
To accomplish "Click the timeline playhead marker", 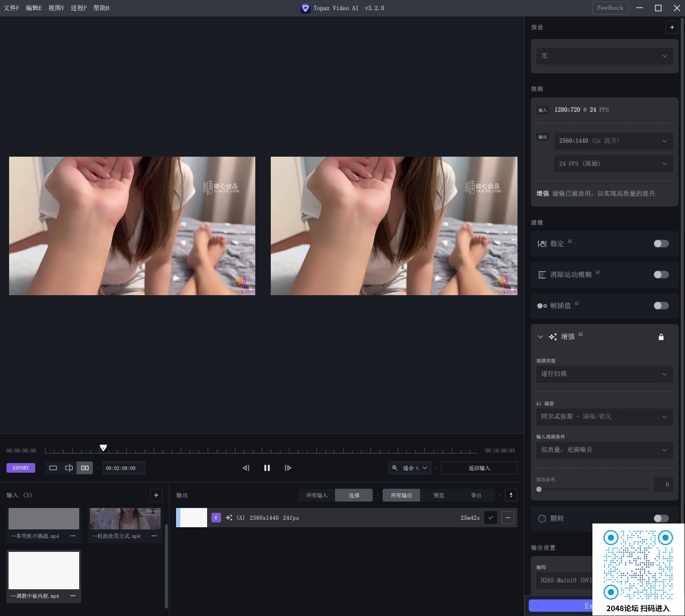I will click(x=103, y=448).
